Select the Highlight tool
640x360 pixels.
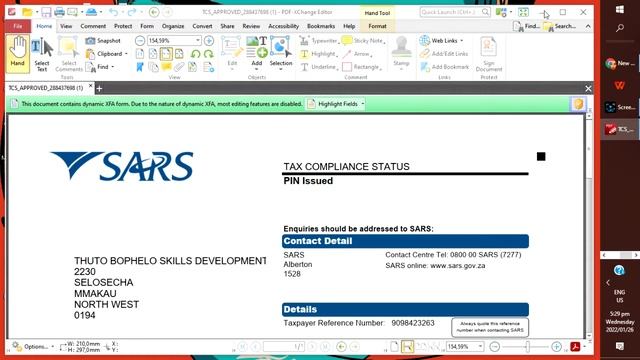click(x=318, y=54)
